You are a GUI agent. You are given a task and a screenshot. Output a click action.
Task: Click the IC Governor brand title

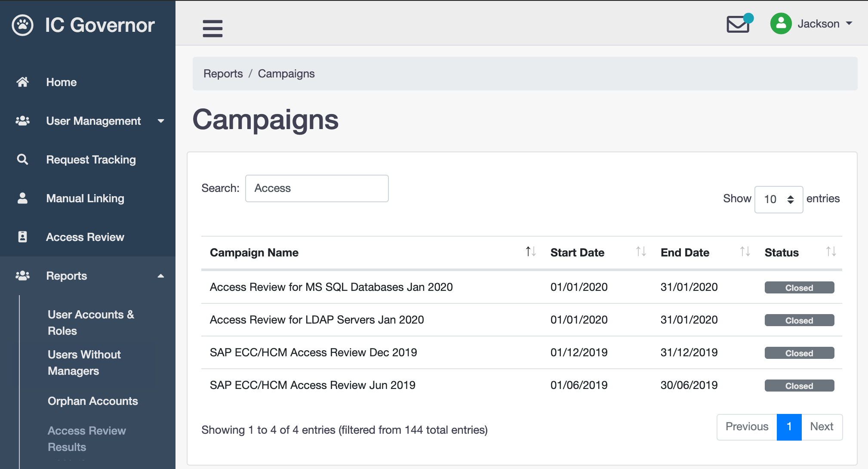tap(100, 25)
